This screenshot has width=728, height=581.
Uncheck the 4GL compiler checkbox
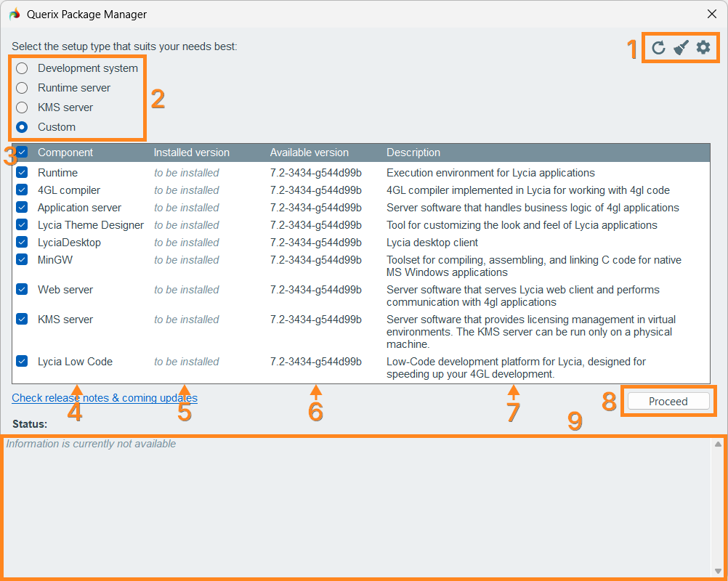click(23, 190)
